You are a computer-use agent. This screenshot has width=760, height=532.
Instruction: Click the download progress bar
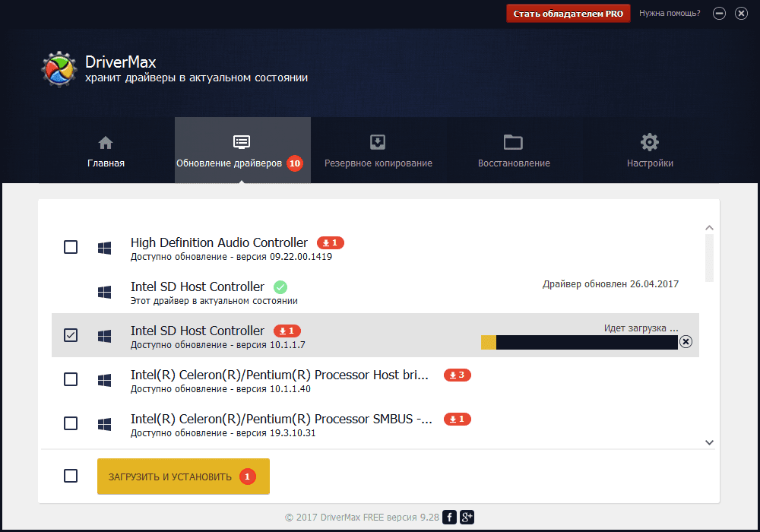tap(579, 342)
